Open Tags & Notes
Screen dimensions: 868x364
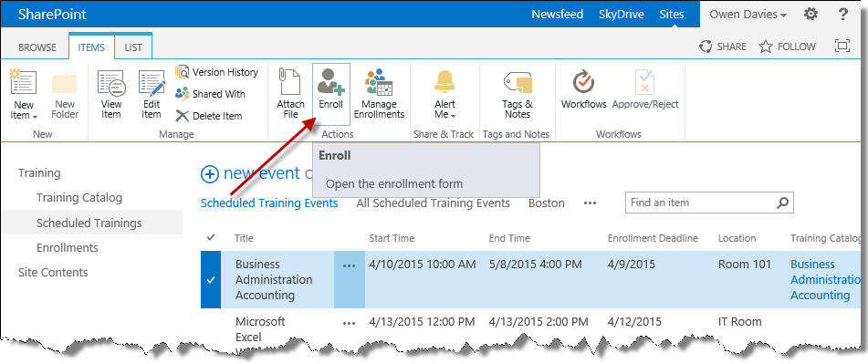[x=517, y=94]
